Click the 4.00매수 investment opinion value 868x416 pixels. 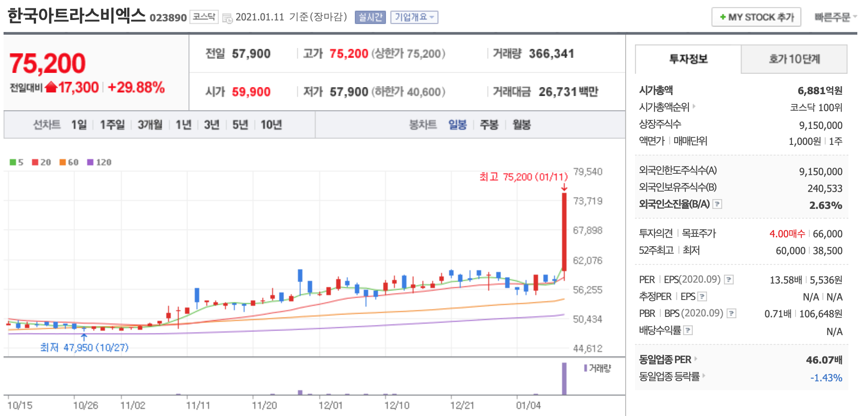coord(787,233)
